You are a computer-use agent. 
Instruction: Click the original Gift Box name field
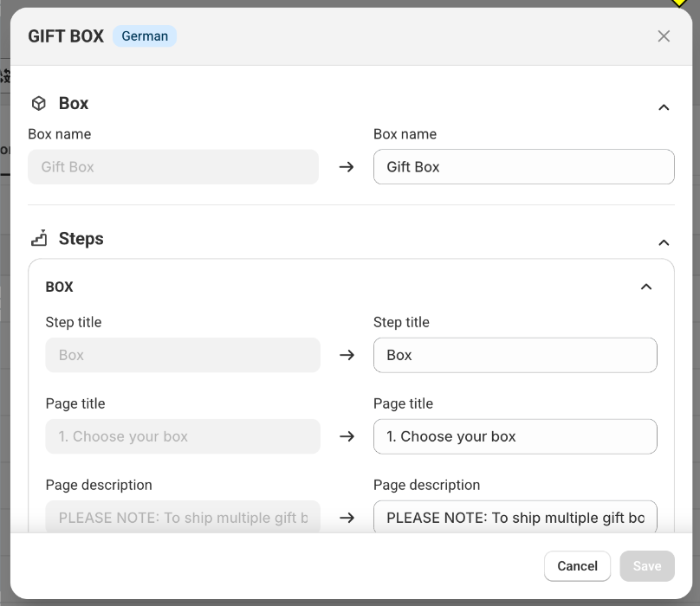[x=173, y=167]
